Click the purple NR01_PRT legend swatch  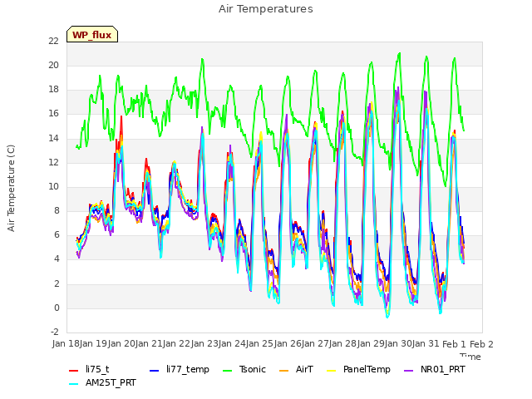[x=409, y=371]
